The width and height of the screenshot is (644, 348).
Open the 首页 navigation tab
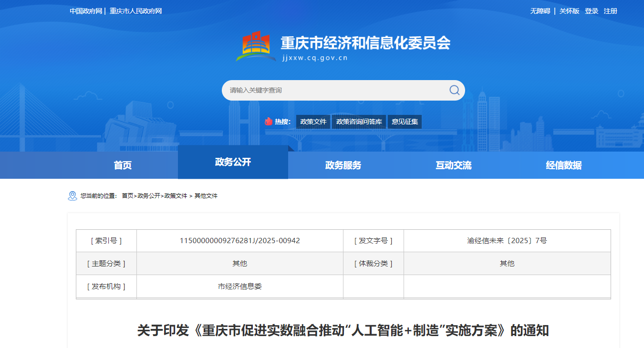(123, 165)
